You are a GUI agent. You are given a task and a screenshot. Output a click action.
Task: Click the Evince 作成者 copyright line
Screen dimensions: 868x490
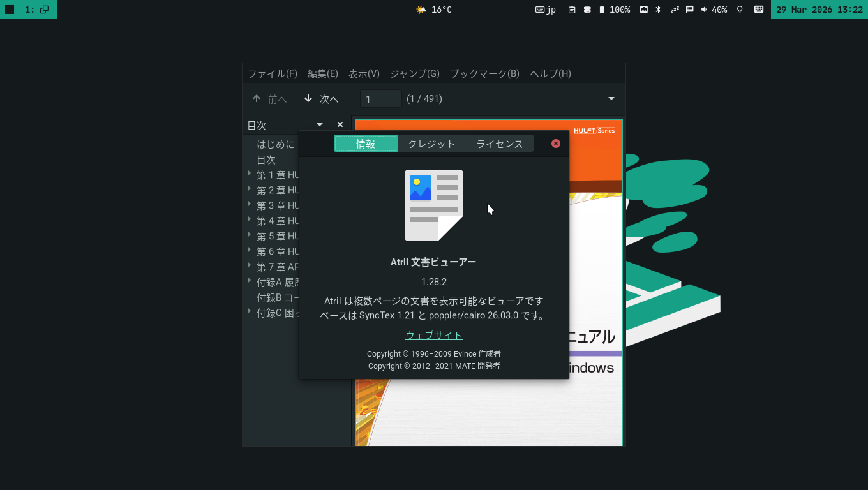[434, 353]
